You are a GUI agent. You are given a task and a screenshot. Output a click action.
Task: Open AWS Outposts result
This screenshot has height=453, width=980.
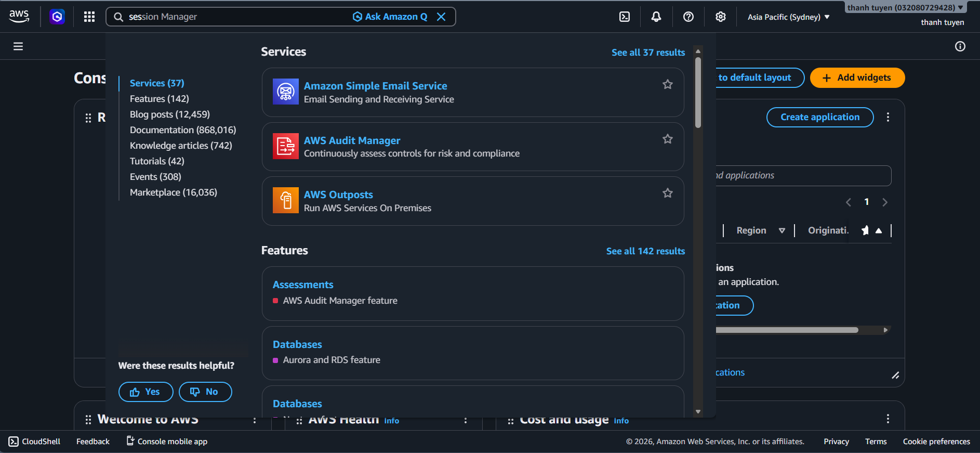pyautogui.click(x=338, y=195)
